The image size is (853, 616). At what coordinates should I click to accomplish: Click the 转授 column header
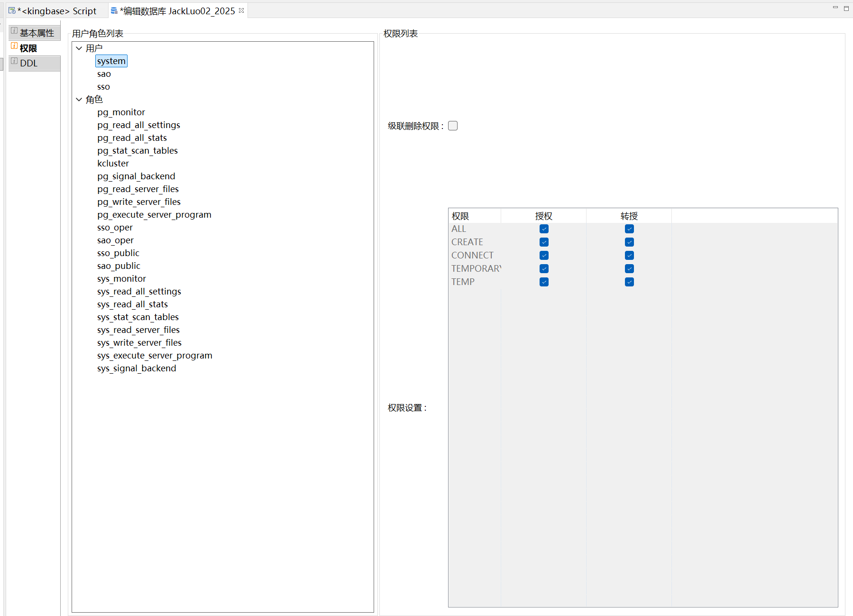629,216
